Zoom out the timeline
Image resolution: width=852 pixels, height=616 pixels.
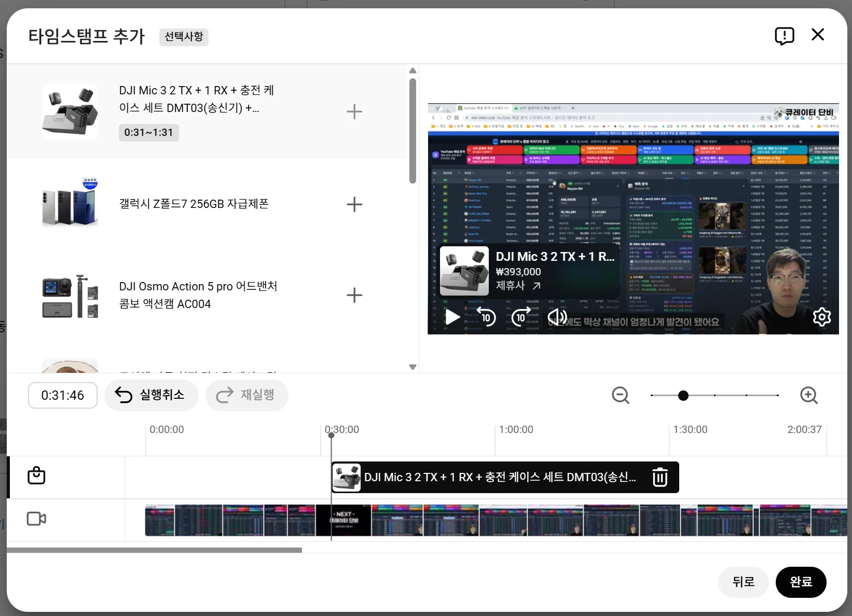[621, 396]
